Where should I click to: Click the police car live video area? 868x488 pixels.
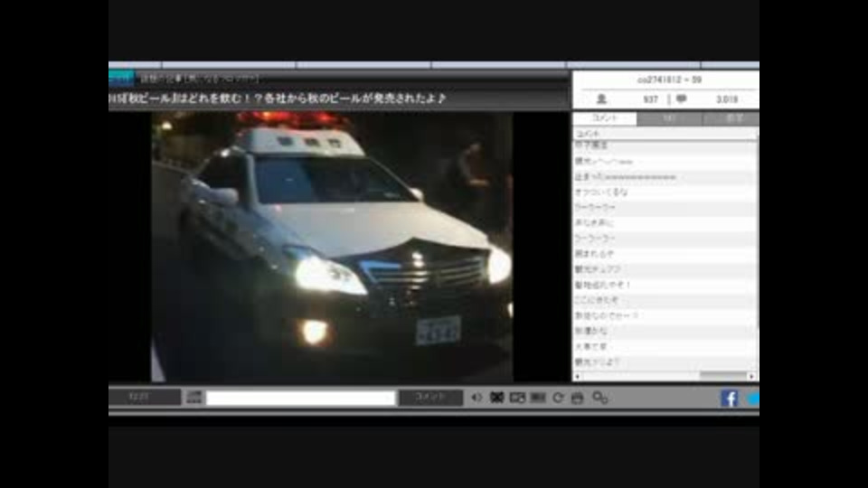coord(332,247)
